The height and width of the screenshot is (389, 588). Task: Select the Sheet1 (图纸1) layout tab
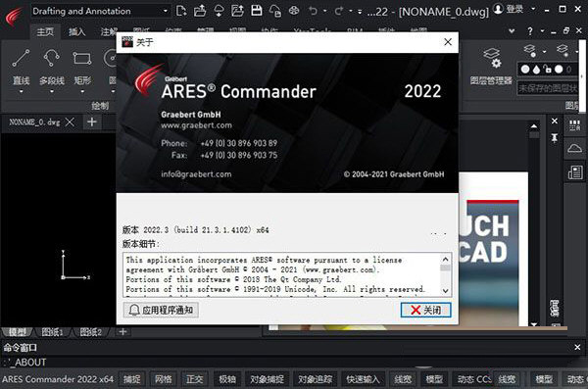click(53, 332)
